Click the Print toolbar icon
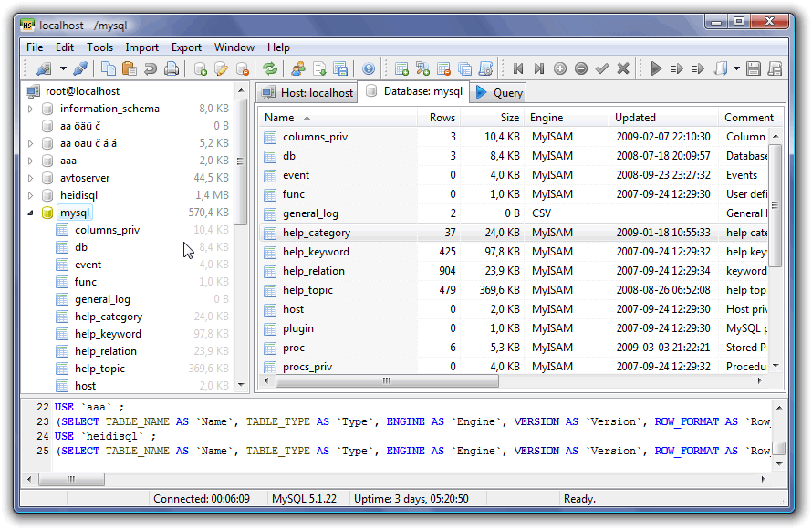Image resolution: width=812 pixels, height=530 pixels. (x=172, y=68)
